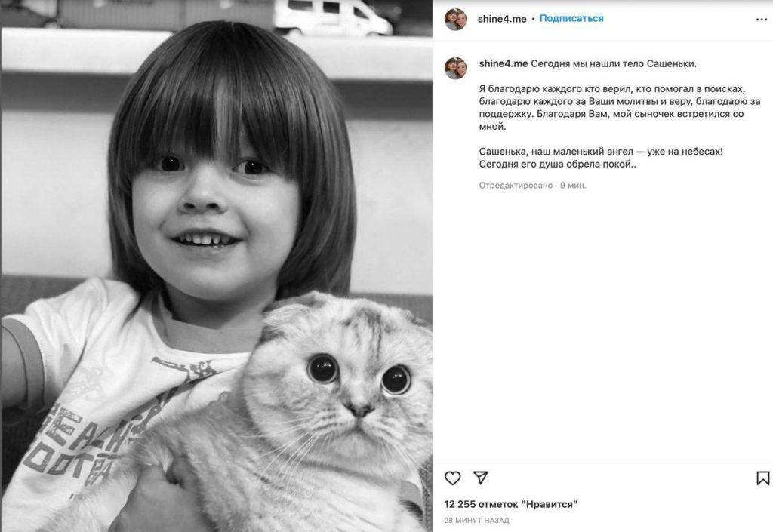Click the empty comments area under the caption
The height and width of the screenshot is (532, 773).
click(602, 325)
